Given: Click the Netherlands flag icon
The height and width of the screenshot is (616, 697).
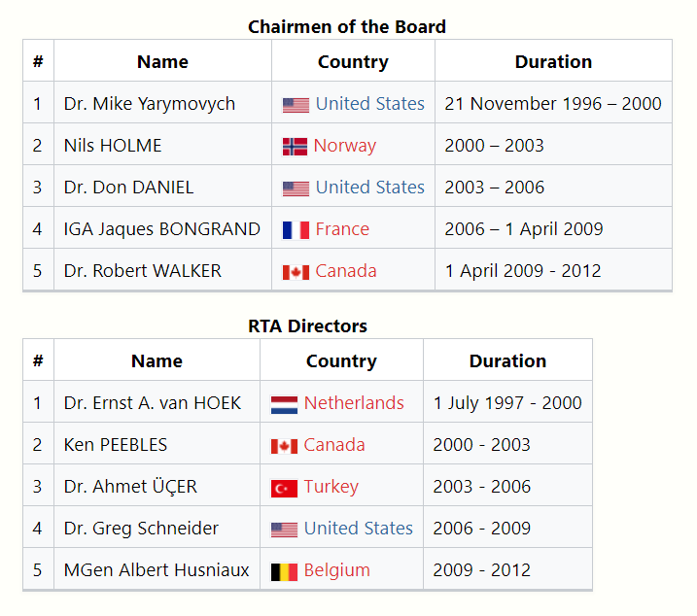Looking at the screenshot, I should [x=284, y=404].
